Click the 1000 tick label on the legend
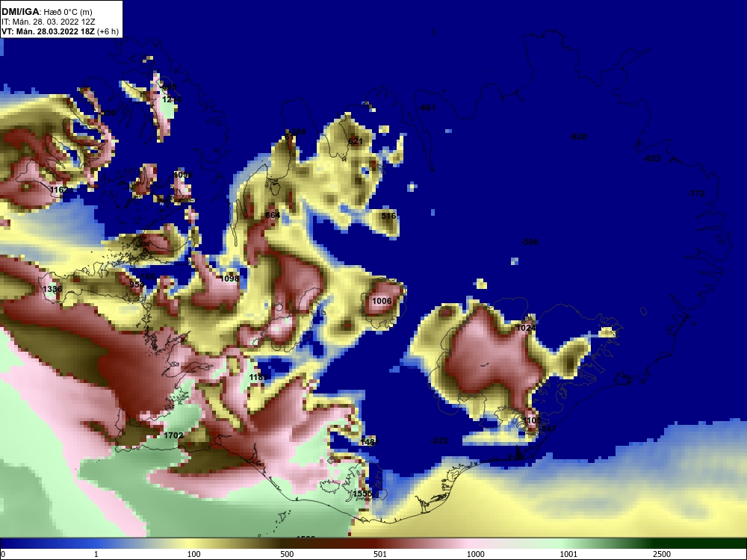 (476, 554)
